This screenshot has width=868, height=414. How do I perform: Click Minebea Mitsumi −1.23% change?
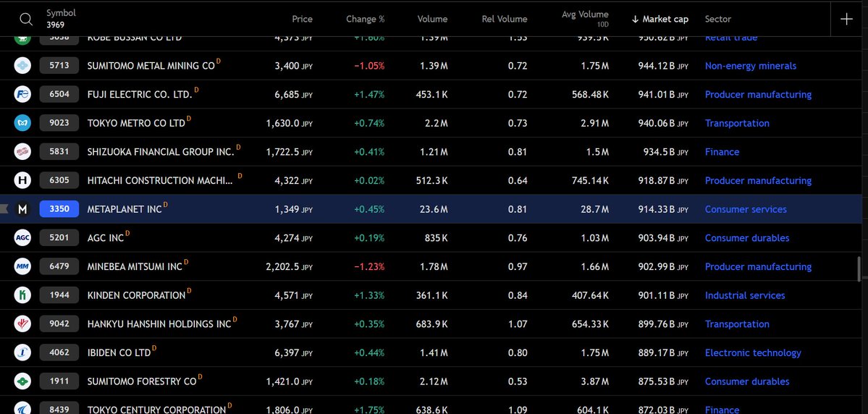369,267
